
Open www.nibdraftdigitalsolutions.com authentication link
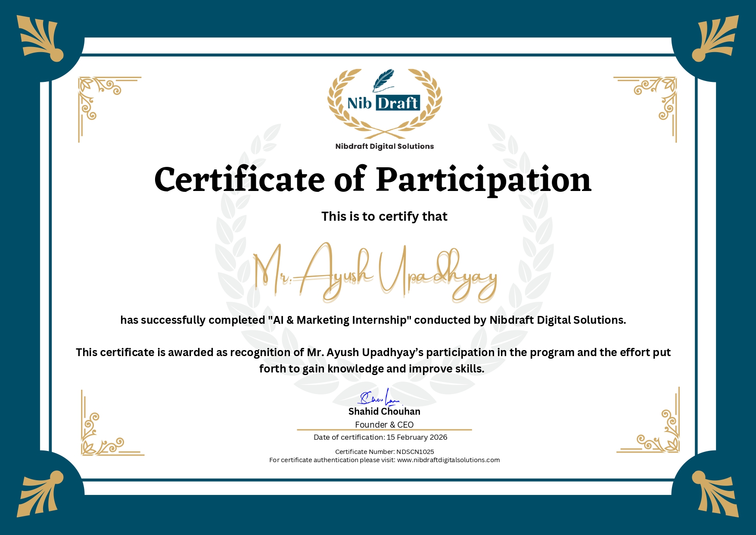coord(448,460)
